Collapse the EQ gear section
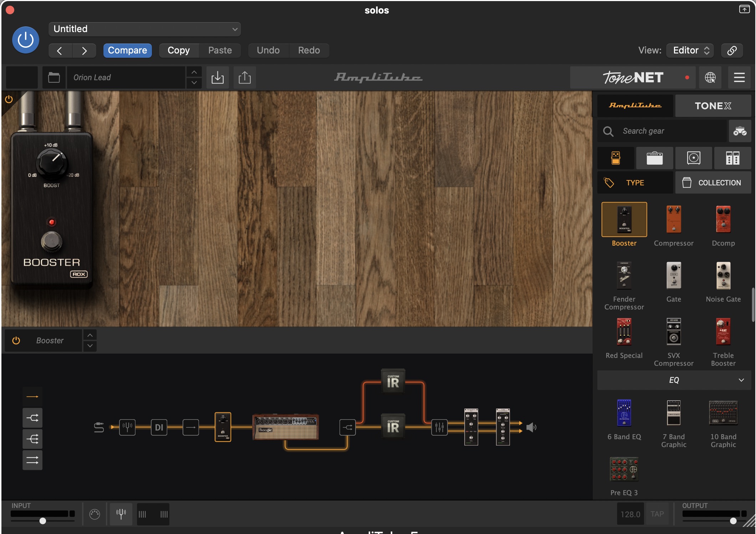This screenshot has height=534, width=756. pyautogui.click(x=741, y=380)
